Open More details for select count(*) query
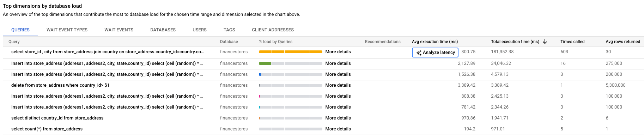 coord(338,129)
